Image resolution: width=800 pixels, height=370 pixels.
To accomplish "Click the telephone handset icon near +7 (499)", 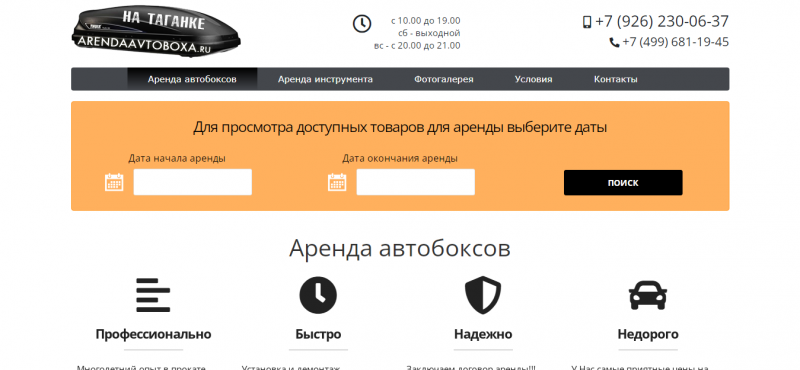I will click(614, 42).
